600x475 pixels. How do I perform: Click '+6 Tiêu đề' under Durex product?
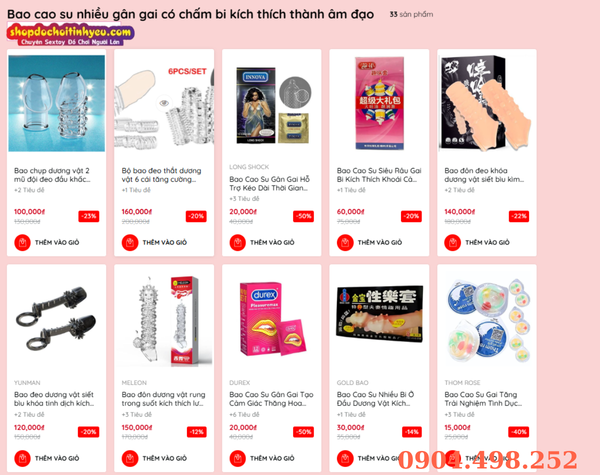(x=244, y=414)
